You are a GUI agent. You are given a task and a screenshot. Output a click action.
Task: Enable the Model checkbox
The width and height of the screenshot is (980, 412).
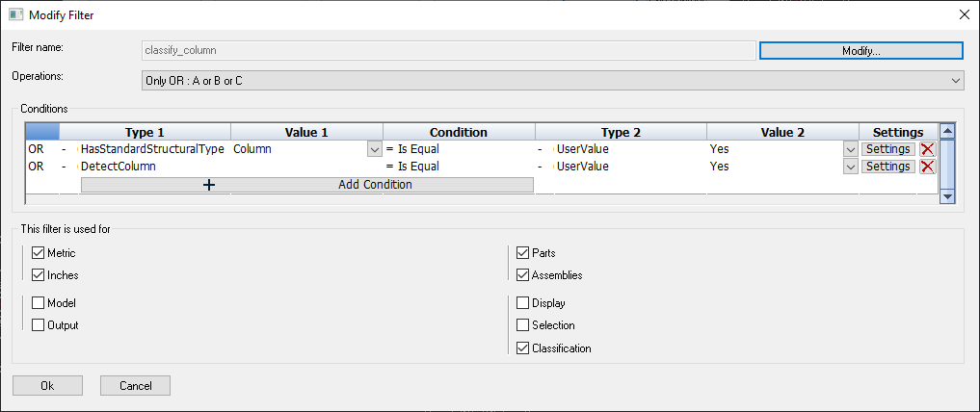(39, 303)
